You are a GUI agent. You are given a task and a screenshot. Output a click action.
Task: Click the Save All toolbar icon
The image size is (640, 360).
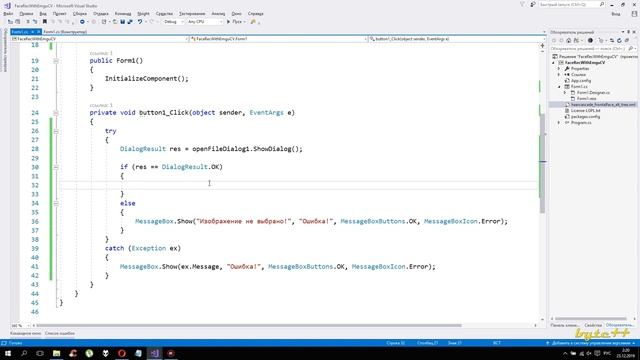coord(130,22)
